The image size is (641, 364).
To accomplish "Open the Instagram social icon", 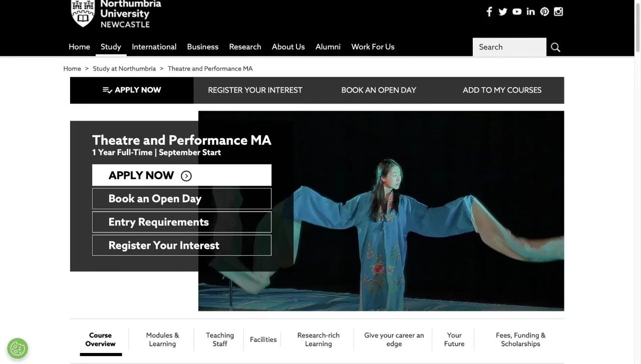I will pos(558,12).
